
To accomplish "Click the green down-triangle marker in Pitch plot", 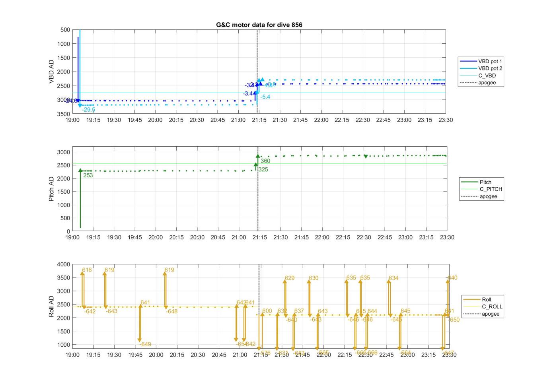I will coord(366,156).
